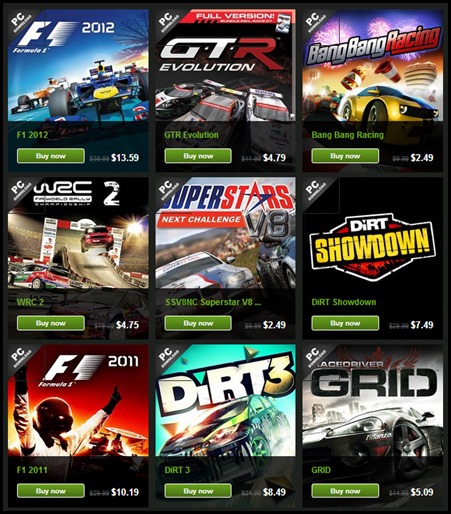451x514 pixels.
Task: Open the Bang Bang Racing cover image
Action: 373,65
